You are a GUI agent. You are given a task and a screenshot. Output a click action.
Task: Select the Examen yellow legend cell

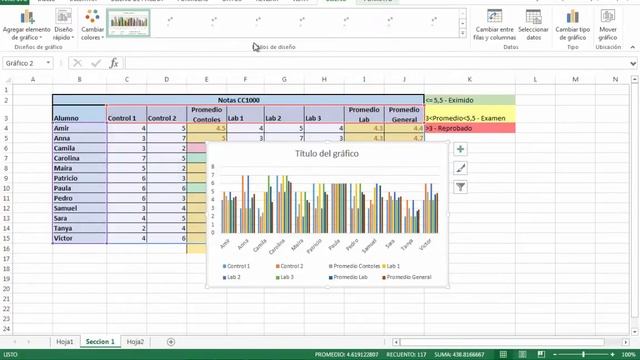pos(470,114)
